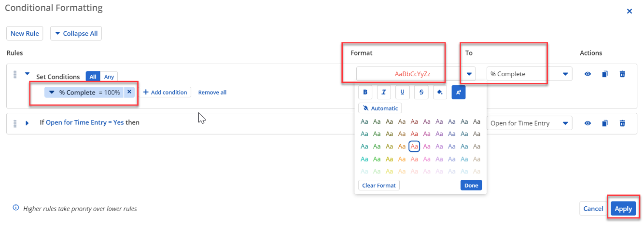Delete the % Complete rule
This screenshot has height=228, width=644.
click(622, 74)
